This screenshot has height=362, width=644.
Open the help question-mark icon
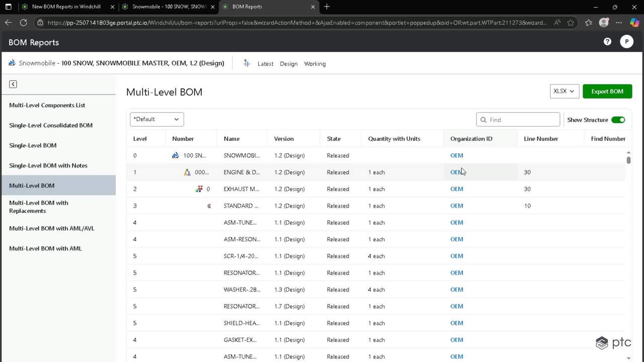(x=607, y=42)
